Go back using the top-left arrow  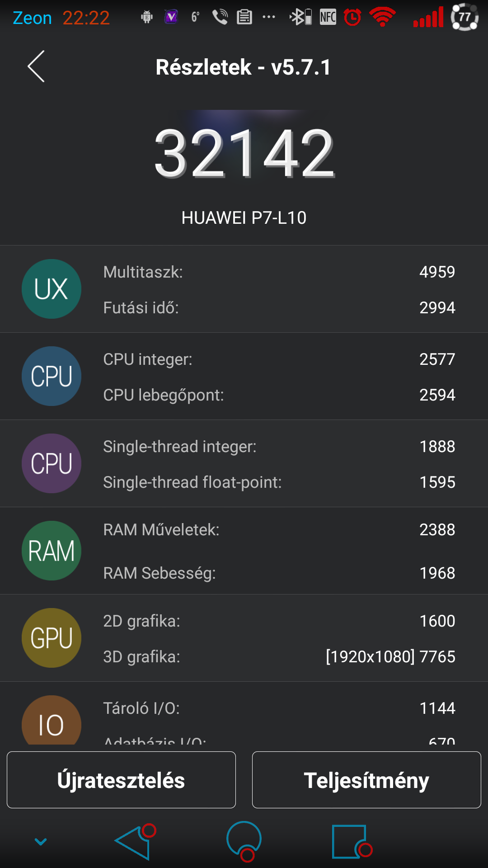[36, 66]
